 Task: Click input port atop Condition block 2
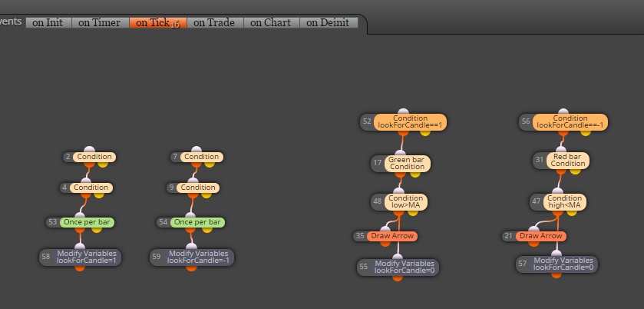pyautogui.click(x=89, y=150)
